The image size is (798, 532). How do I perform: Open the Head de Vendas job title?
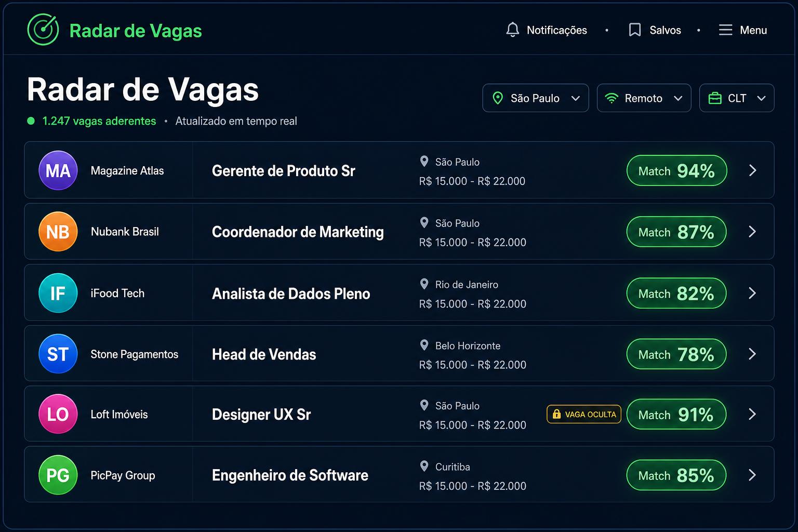(264, 354)
